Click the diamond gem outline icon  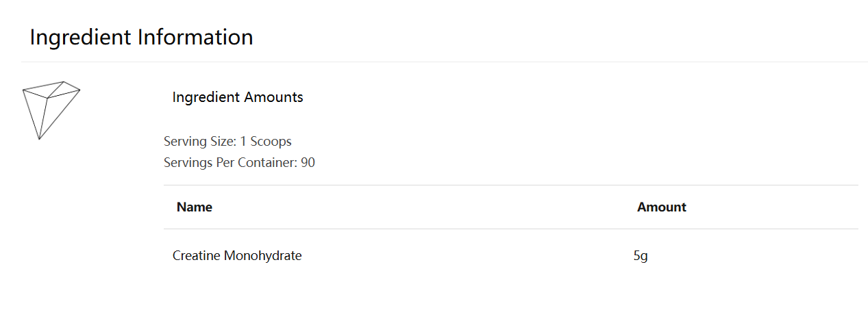[49, 108]
